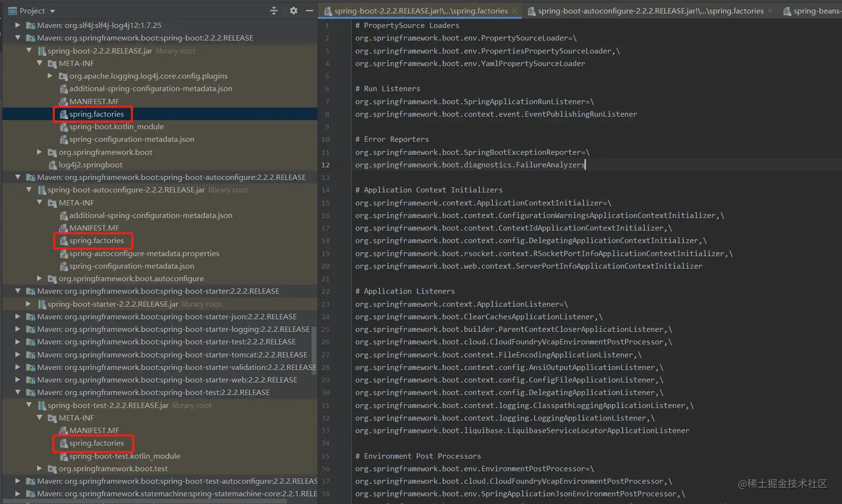Image resolution: width=842 pixels, height=504 pixels.
Task: Expand org.springframework.boot.test package
Action: point(40,468)
